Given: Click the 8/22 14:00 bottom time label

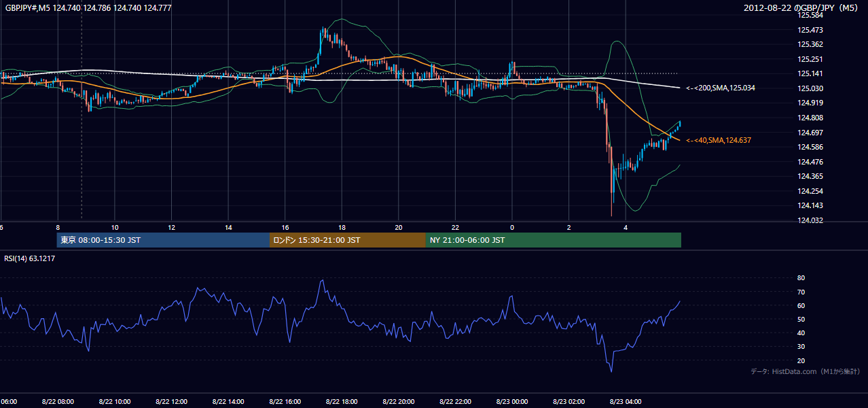Looking at the screenshot, I should [228, 402].
